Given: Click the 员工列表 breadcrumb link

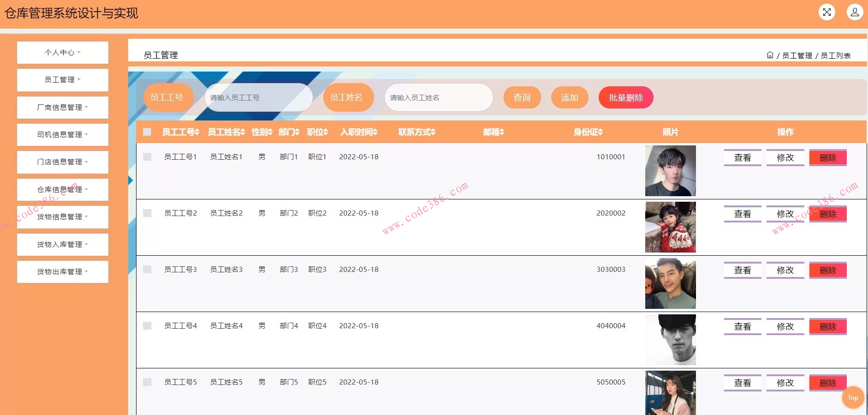Looking at the screenshot, I should click(836, 55).
